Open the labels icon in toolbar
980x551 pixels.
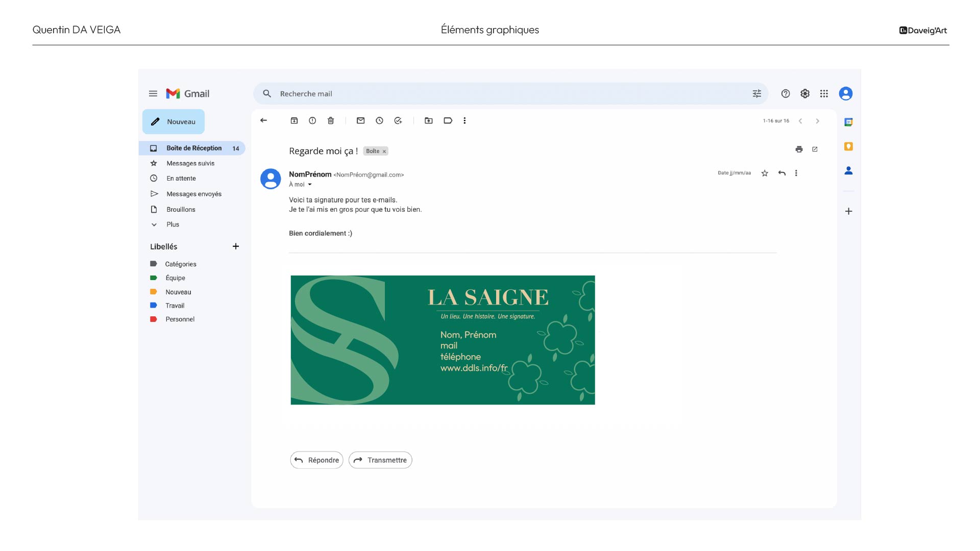pos(448,120)
